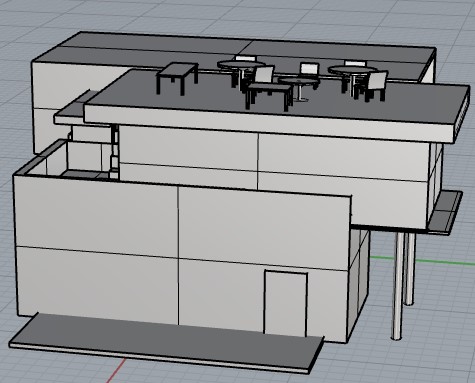Select the taller front support column
Screen dimensions: 475x383
[x=397, y=286]
